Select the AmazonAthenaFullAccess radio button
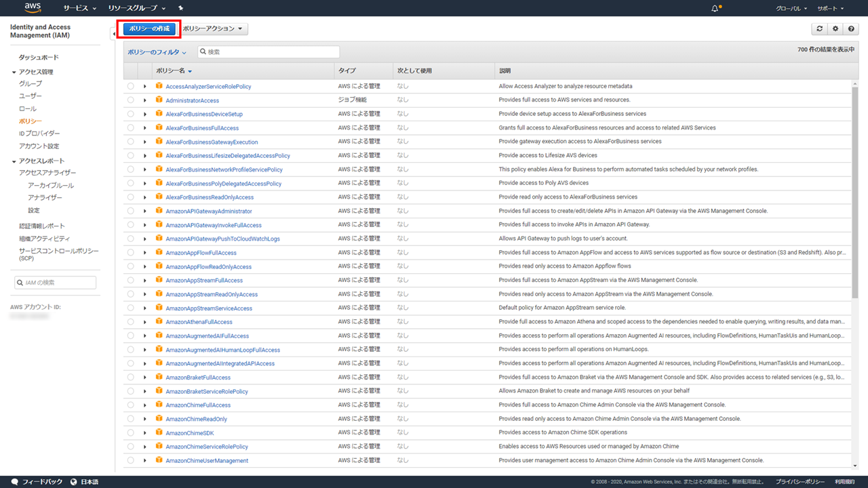The image size is (868, 488). point(130,322)
